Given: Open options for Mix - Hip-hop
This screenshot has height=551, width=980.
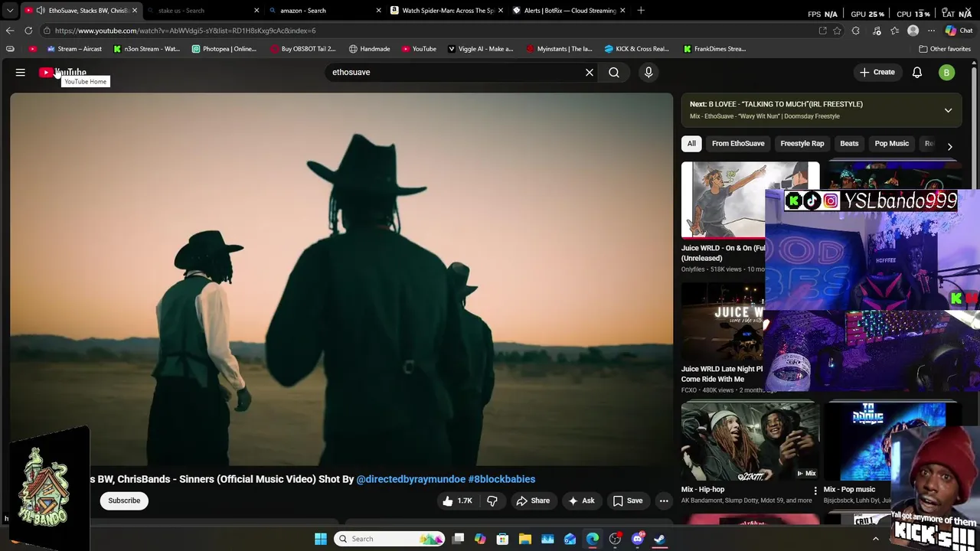Looking at the screenshot, I should click(815, 491).
